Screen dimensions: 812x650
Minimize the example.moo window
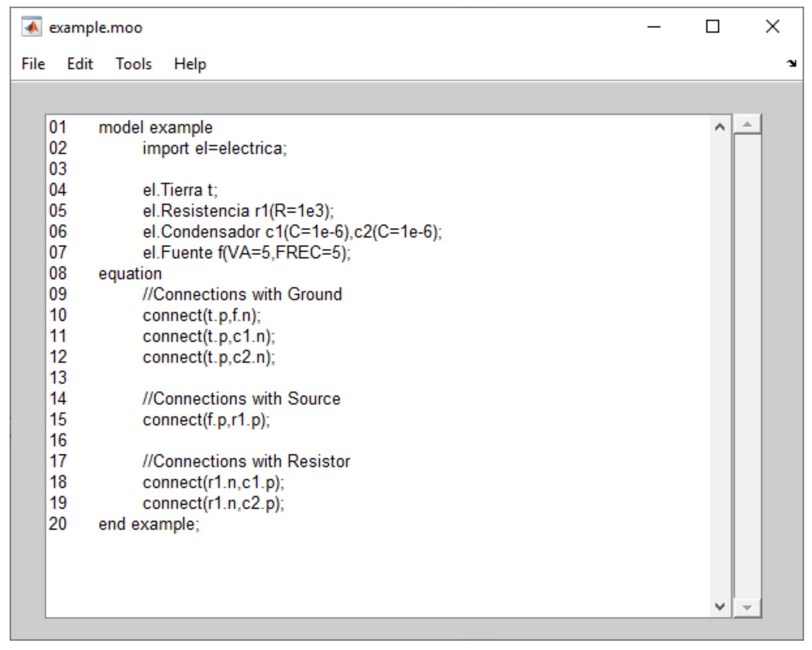point(654,27)
